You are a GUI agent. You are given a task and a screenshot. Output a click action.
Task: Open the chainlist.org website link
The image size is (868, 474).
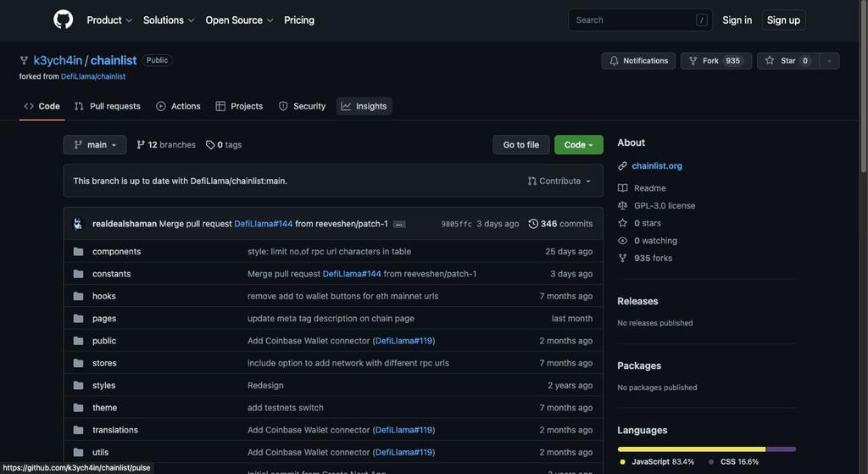[x=657, y=165]
